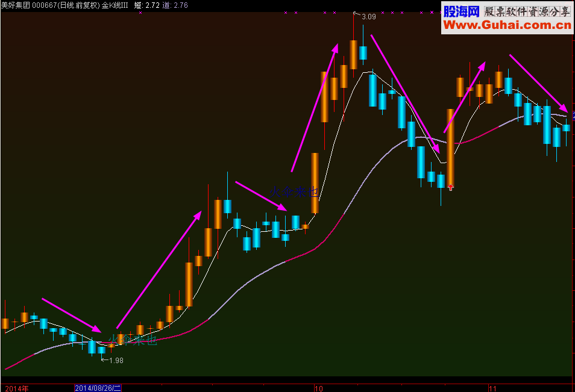Jump to month 10 on the time axis
This screenshot has width=575, height=392.
[x=319, y=388]
